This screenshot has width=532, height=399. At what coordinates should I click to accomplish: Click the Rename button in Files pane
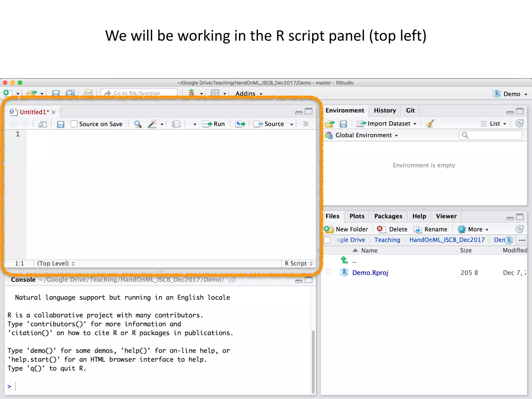coord(431,229)
